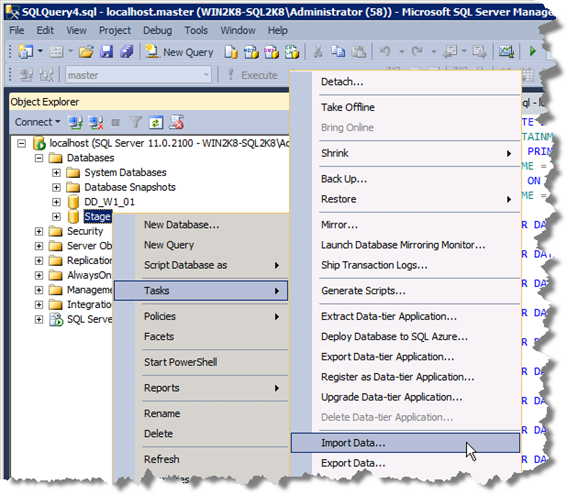Click the green Start Debugging arrow
This screenshot has height=495, width=567.
coord(532,51)
